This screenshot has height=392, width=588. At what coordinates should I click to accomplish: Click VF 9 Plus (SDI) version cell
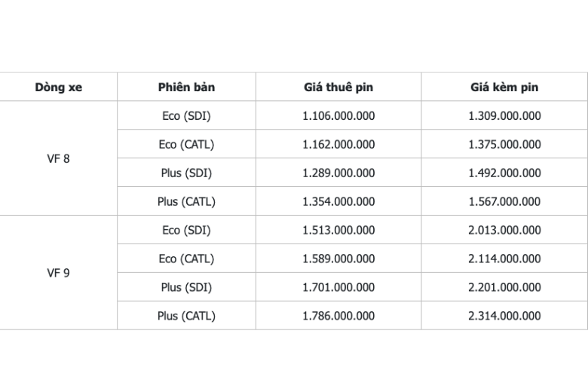click(186, 287)
